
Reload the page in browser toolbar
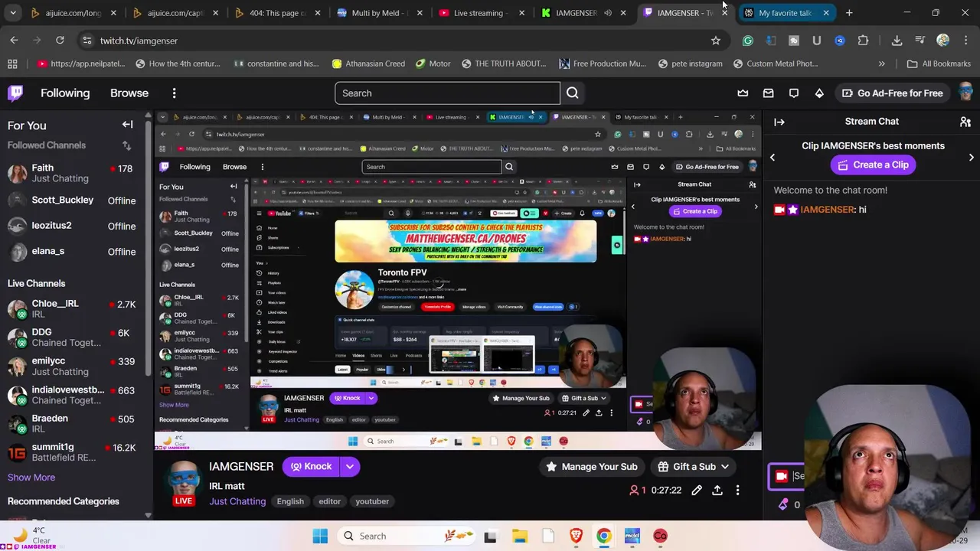pyautogui.click(x=60, y=41)
